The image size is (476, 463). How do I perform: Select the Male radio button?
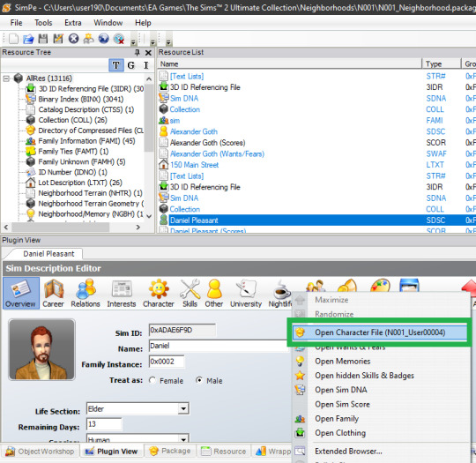(x=199, y=380)
